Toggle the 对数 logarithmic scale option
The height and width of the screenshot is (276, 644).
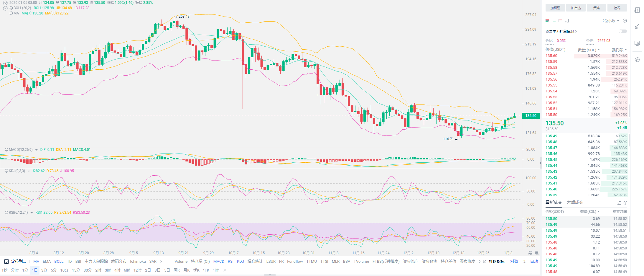514,262
